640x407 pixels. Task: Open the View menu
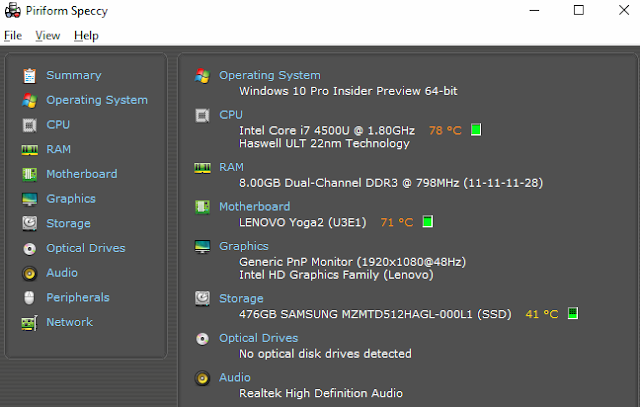47,36
